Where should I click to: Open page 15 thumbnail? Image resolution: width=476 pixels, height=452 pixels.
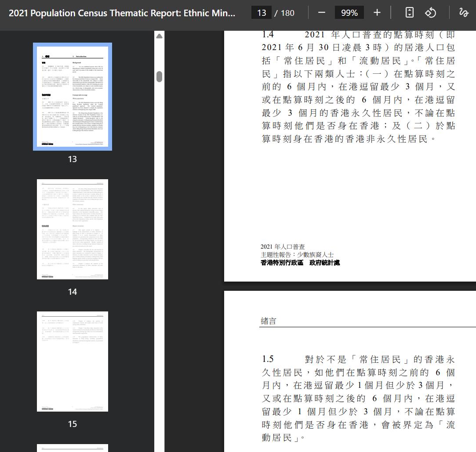click(x=73, y=362)
